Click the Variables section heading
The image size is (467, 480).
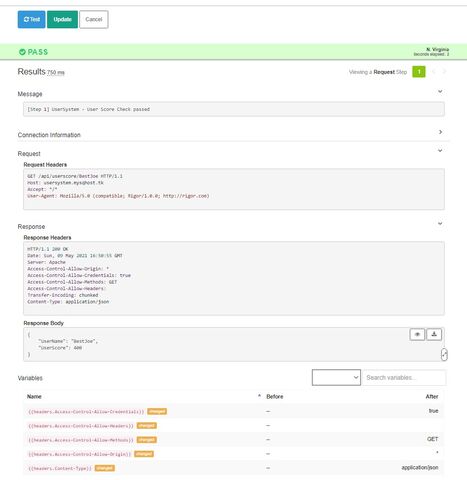click(30, 378)
